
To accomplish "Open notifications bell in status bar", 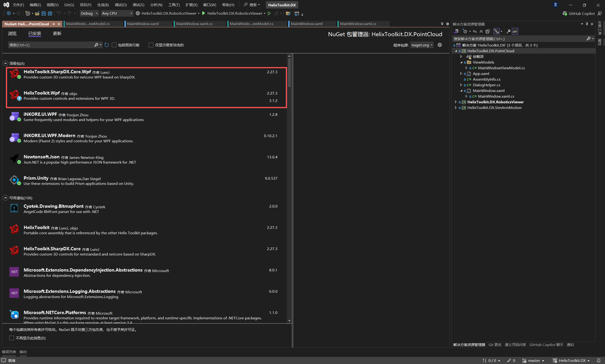I will [598, 360].
